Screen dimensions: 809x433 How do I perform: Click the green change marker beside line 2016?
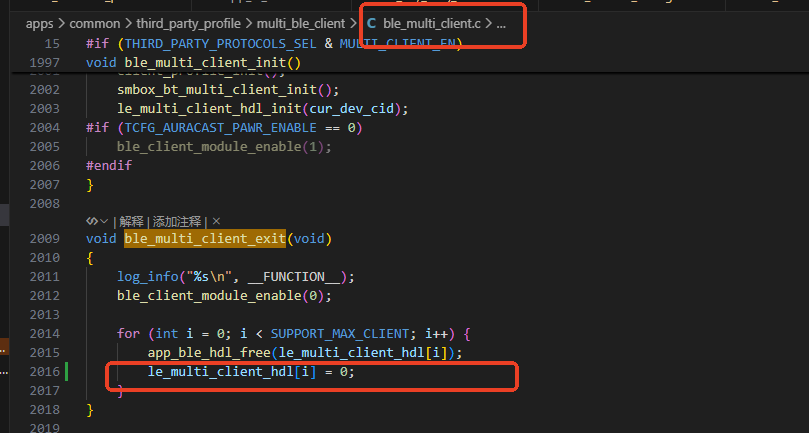click(67, 372)
